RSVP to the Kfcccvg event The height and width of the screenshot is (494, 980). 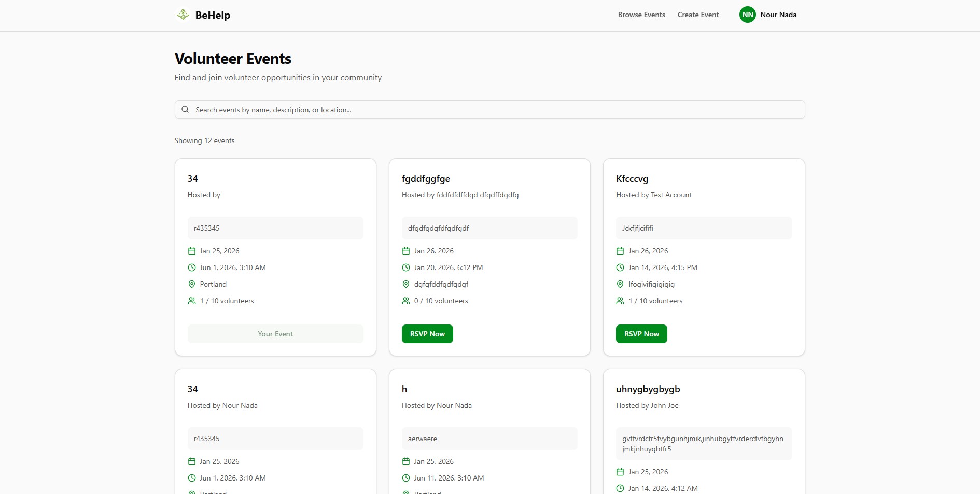click(641, 334)
